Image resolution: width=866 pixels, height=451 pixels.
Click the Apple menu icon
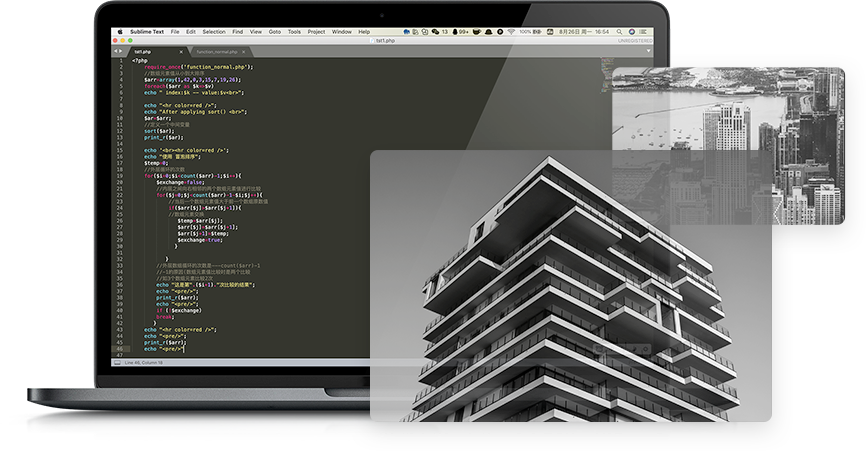pyautogui.click(x=119, y=32)
